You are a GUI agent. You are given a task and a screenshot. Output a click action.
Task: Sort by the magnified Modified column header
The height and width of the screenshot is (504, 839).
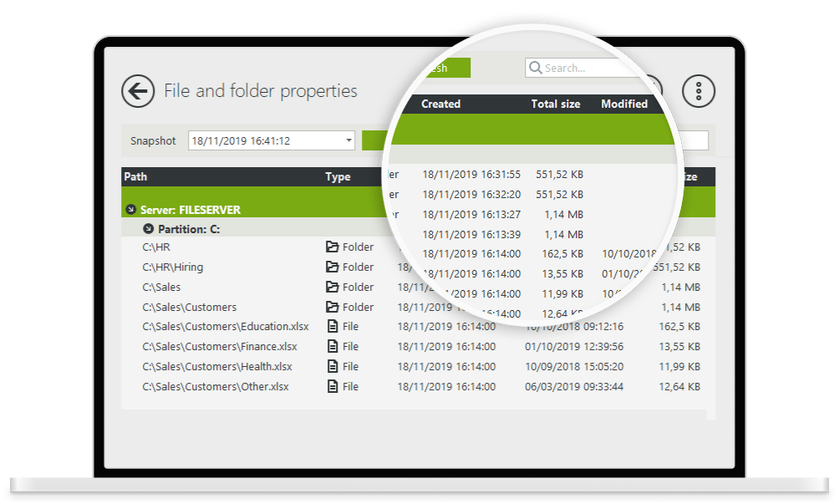coord(624,104)
